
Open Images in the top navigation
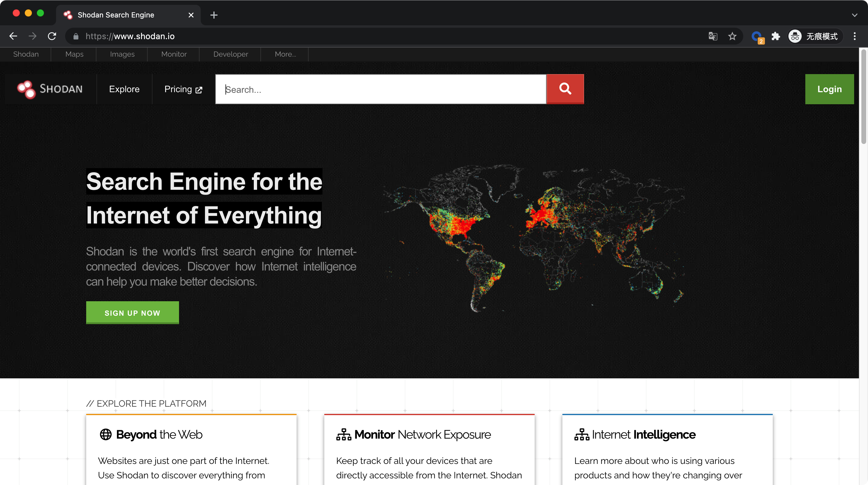coord(122,54)
